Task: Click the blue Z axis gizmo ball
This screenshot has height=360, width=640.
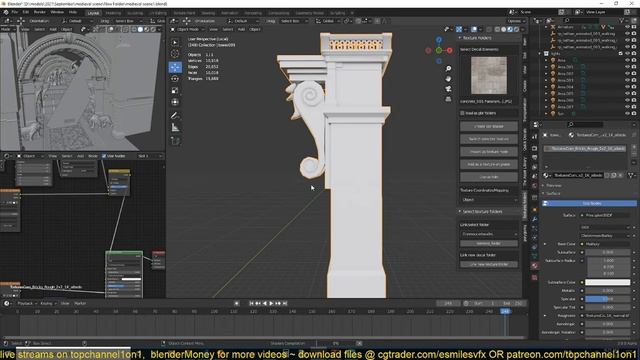Action: [439, 40]
